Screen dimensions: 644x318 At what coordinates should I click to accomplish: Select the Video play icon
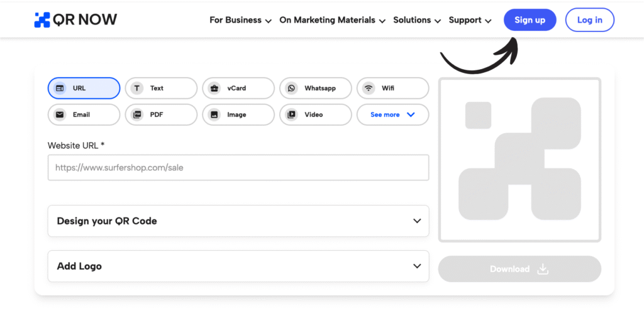point(291,114)
